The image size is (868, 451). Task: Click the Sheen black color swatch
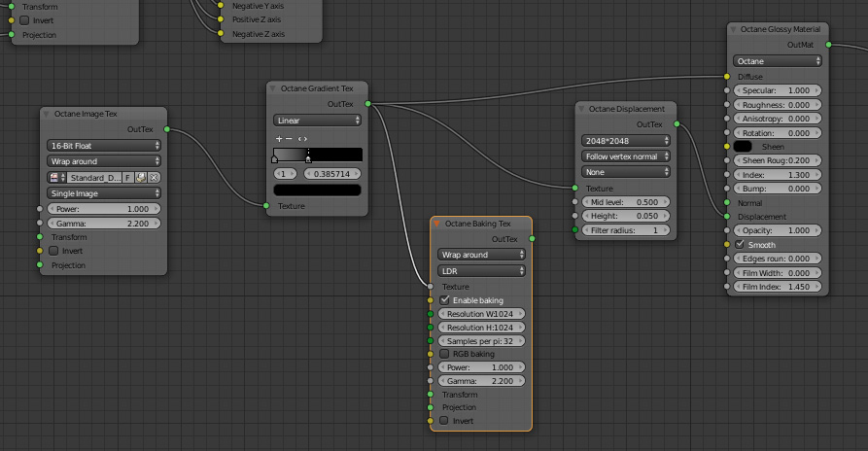743,147
